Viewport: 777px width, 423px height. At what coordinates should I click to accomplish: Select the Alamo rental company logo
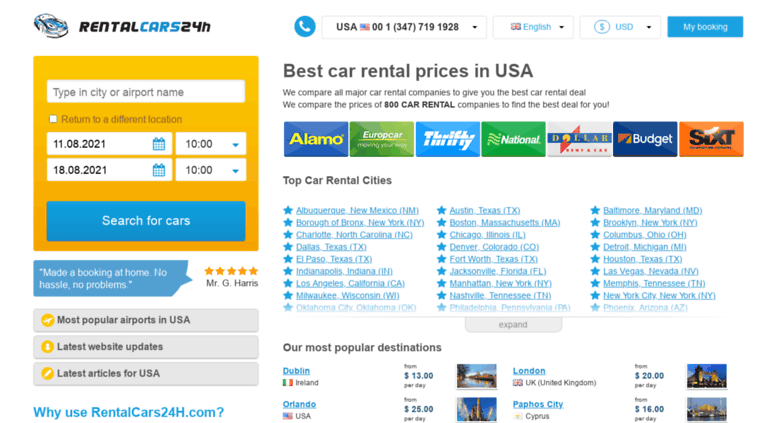tap(316, 139)
